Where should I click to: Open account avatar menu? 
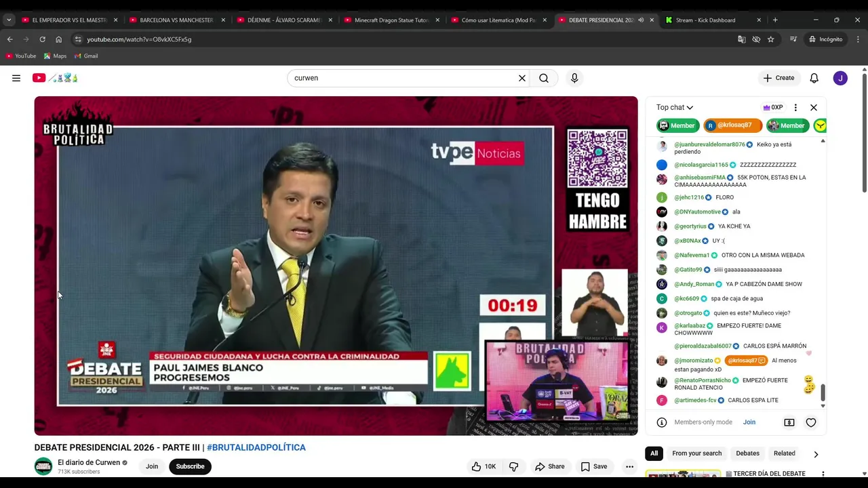840,78
